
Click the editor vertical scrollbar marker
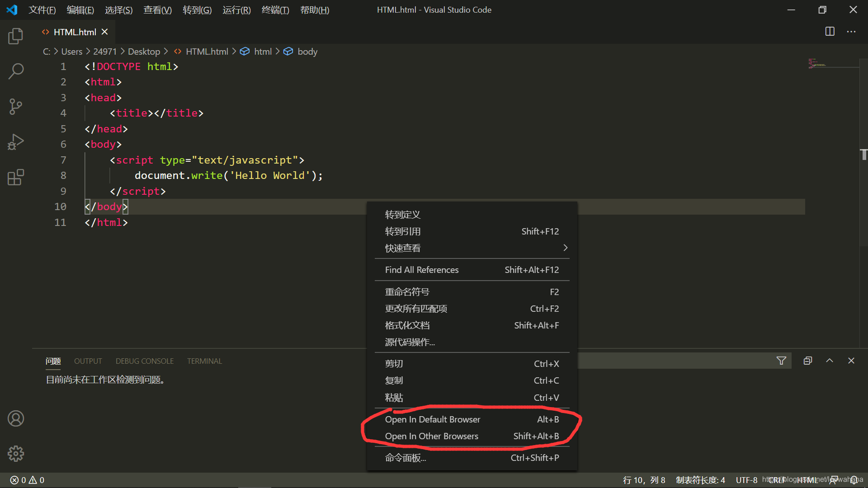[x=863, y=155]
